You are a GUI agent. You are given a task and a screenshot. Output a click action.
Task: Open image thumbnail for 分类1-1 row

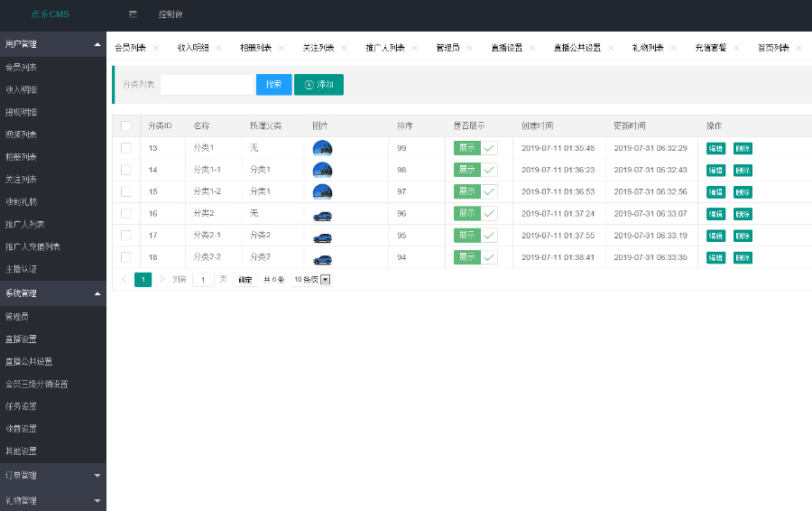322,170
